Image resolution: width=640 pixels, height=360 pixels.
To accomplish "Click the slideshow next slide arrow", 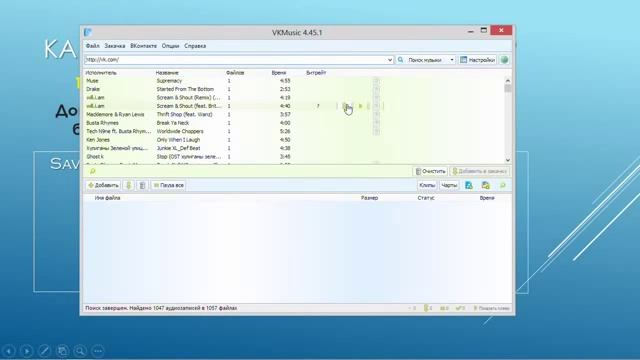I will point(27,351).
